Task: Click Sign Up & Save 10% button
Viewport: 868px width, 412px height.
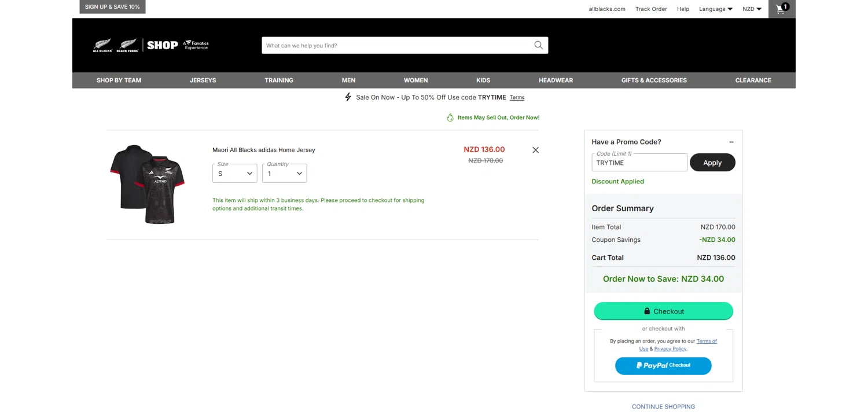Action: click(x=112, y=7)
